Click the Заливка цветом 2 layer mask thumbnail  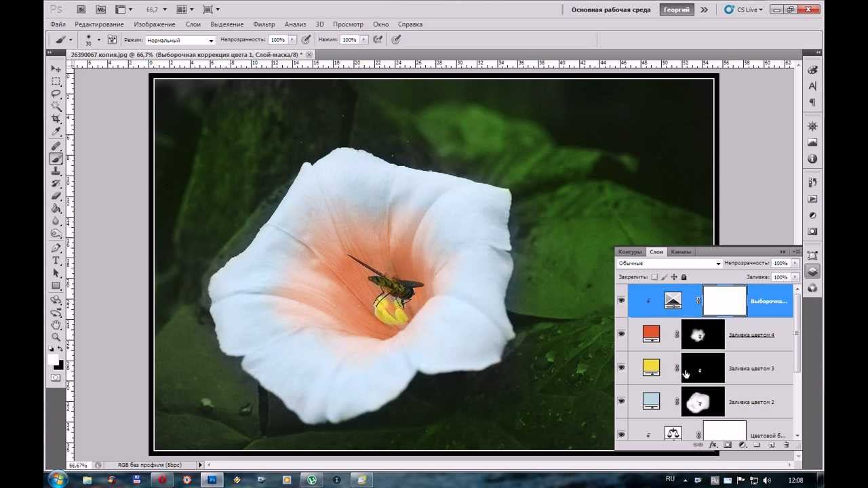(703, 402)
